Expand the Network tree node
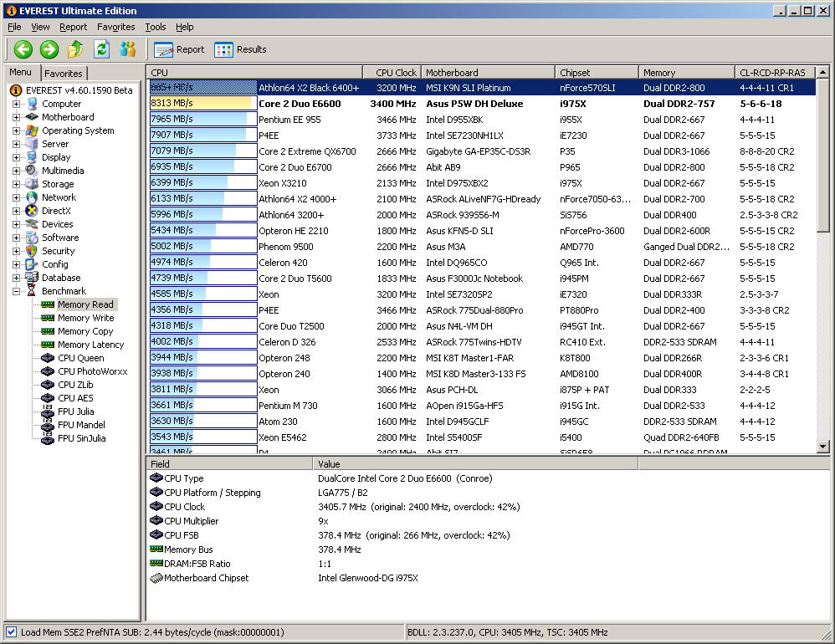Viewport: 835px width, 644px height. [16, 197]
